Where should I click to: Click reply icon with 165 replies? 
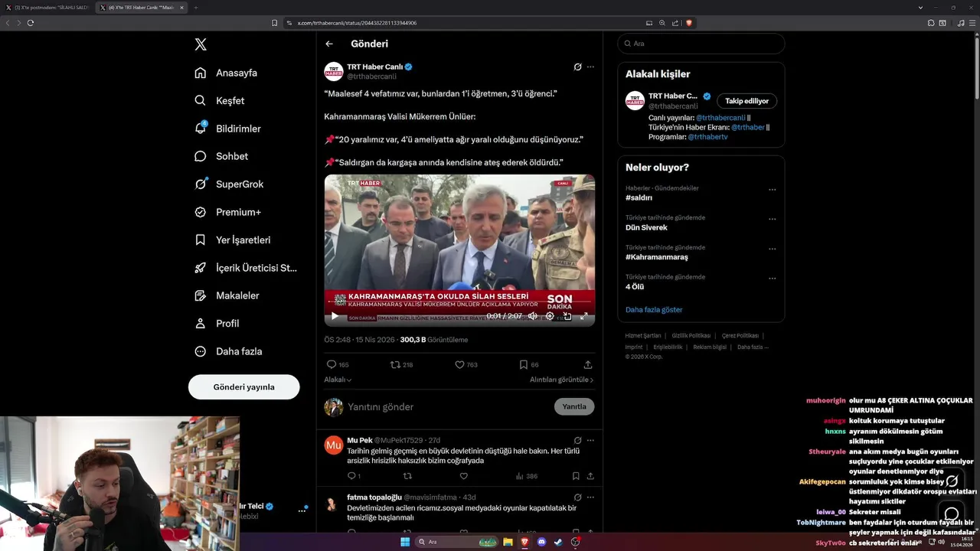pos(332,365)
